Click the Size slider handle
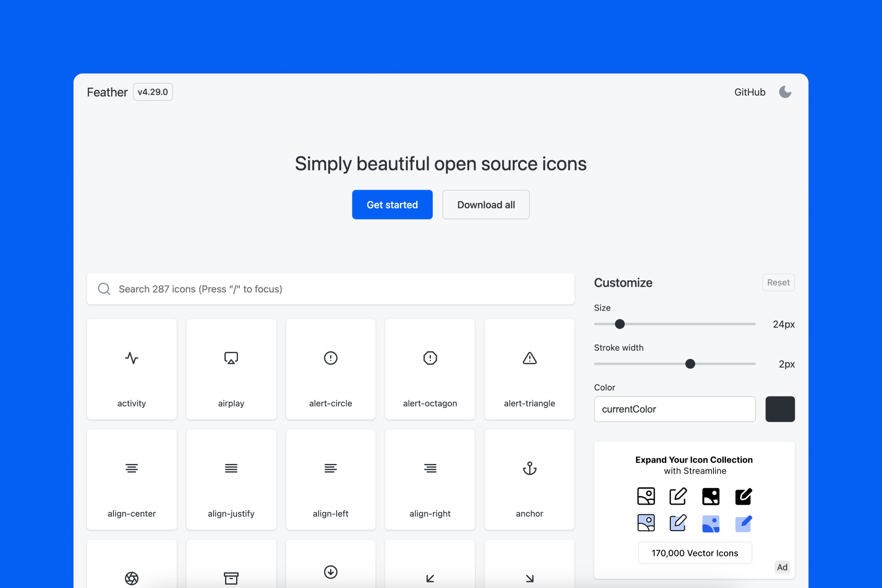Screen dimensions: 882x588 click(620, 324)
